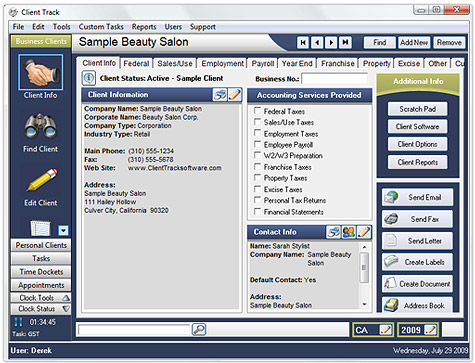
Task: Tick the Franchise Taxes checkbox
Action: pyautogui.click(x=257, y=167)
